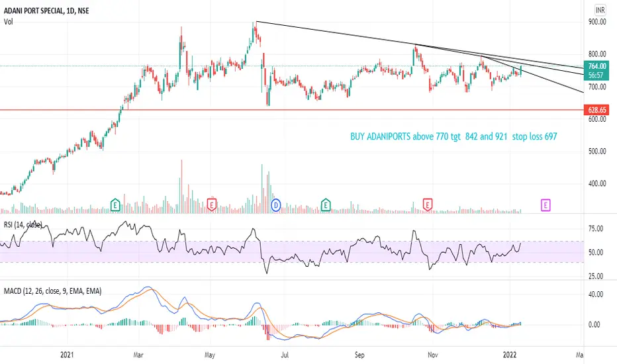The image size is (617, 364).
Task: Click the 700.00 price axis label
Action: point(597,87)
